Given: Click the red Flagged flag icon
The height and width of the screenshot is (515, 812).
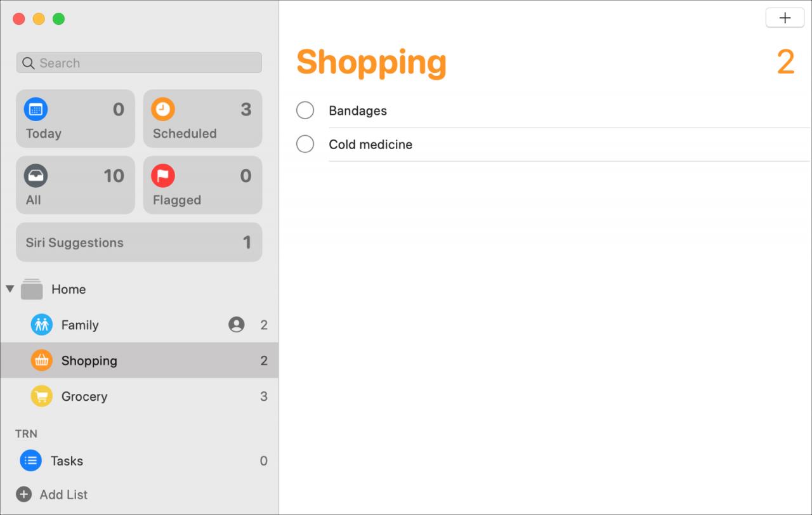Looking at the screenshot, I should pos(162,176).
